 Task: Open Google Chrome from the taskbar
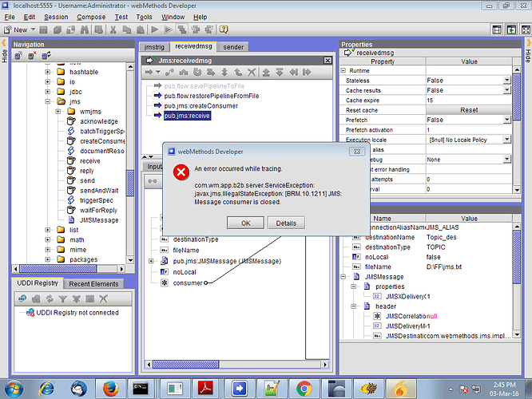coord(304,389)
